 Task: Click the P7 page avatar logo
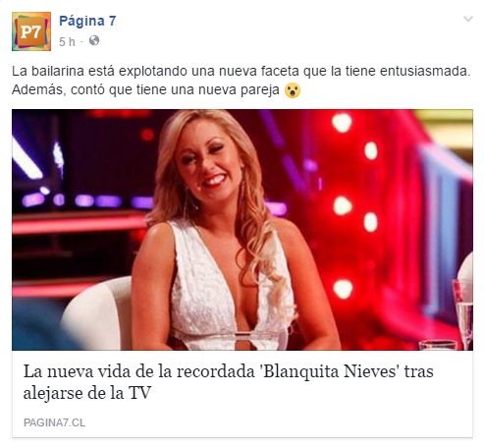[x=31, y=31]
